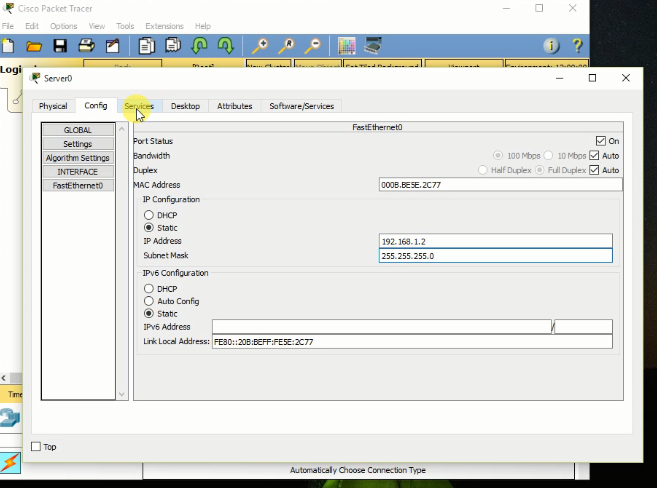The height and width of the screenshot is (488, 657).
Task: Toggle Bandwidth Auto checkbox
Action: pos(594,155)
